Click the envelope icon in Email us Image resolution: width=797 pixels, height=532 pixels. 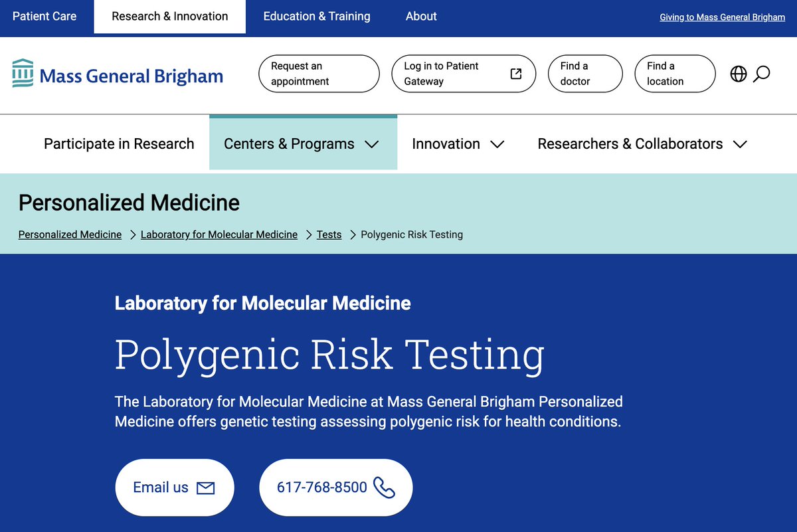click(x=206, y=488)
